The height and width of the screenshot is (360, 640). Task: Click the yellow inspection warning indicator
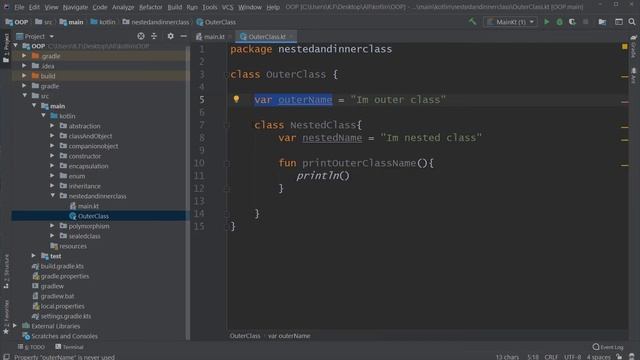(x=624, y=47)
